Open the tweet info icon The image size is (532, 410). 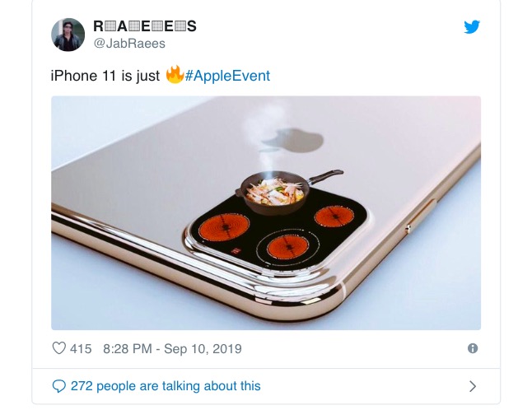click(473, 348)
